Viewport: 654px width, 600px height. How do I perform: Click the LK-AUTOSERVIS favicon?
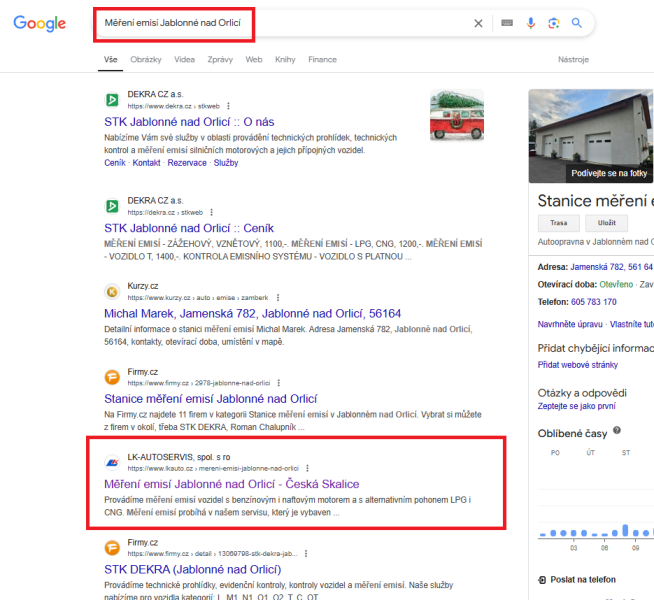tap(112, 462)
